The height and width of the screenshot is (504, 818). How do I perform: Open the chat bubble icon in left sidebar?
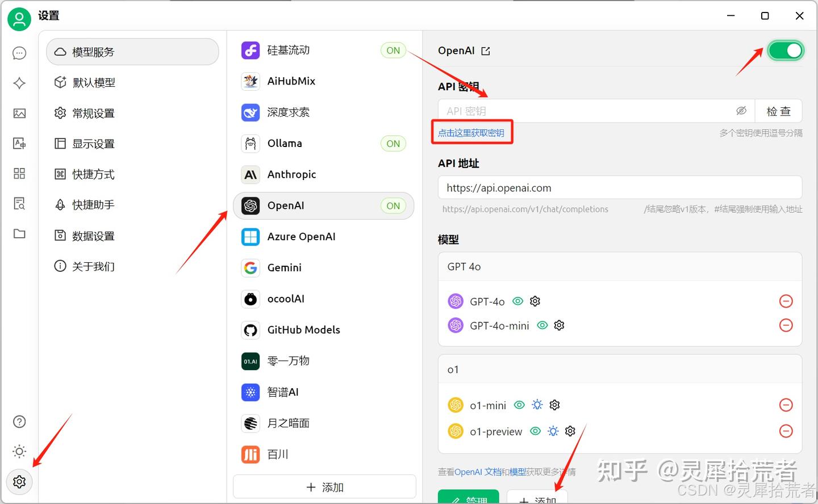pyautogui.click(x=19, y=53)
